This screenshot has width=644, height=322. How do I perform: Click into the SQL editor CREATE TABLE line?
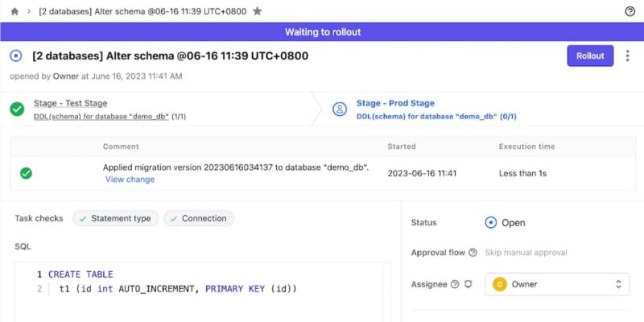[x=80, y=275]
